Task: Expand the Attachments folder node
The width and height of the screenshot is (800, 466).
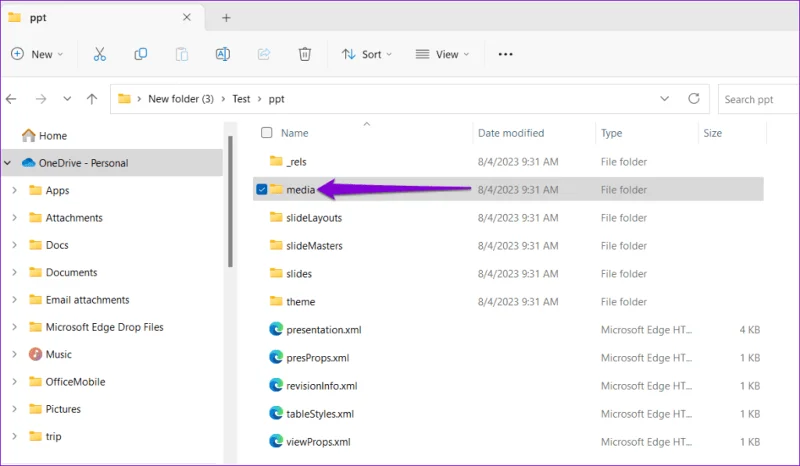Action: (14, 217)
